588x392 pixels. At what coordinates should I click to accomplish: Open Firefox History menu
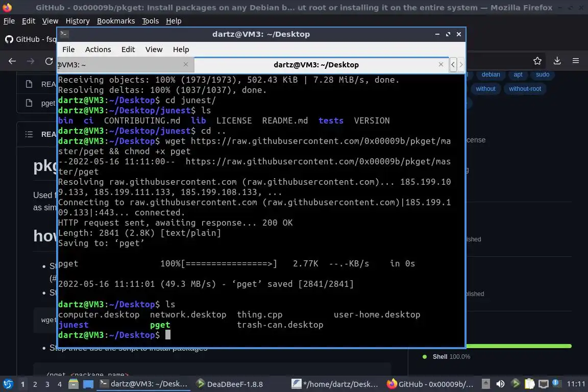pyautogui.click(x=78, y=21)
